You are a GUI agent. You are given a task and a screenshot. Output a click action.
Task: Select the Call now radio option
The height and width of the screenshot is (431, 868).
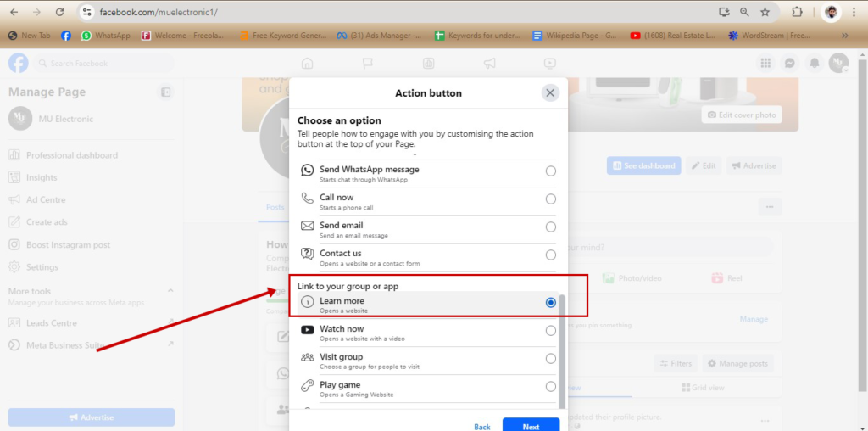550,199
